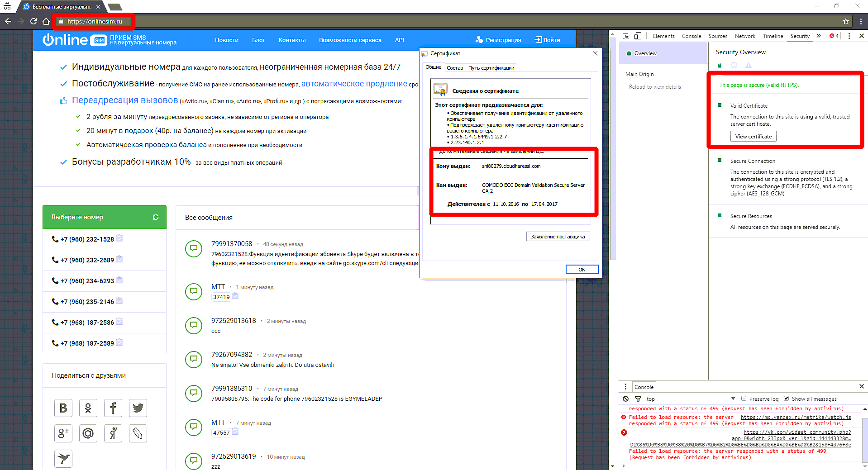This screenshot has height=470, width=868.
Task: Uncheck the Show all messages checkbox
Action: [x=786, y=399]
